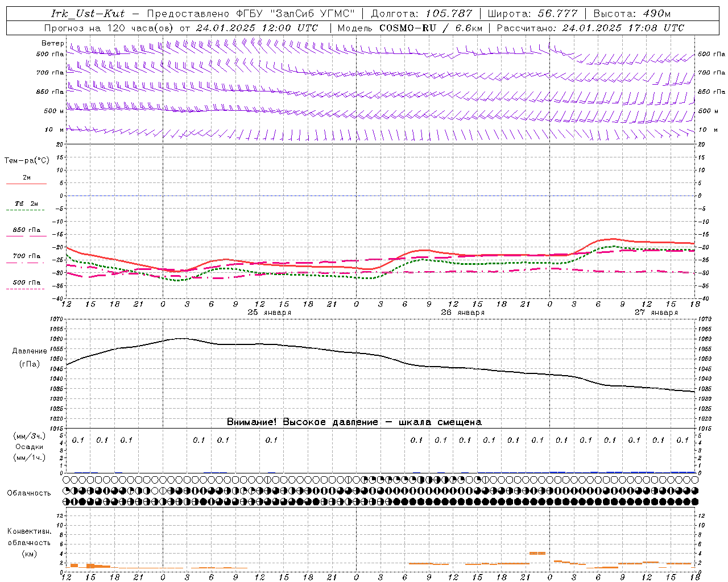The image size is (728, 582).
Task: Click the forecast length text Прогноз на 120 часа(ов)
Action: [x=110, y=28]
